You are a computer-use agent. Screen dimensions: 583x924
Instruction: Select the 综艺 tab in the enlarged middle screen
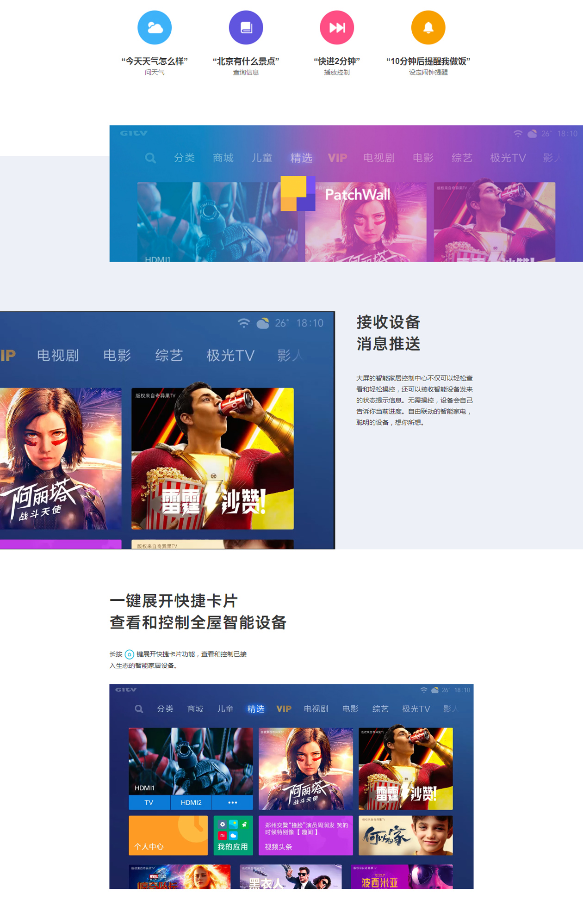tap(169, 355)
